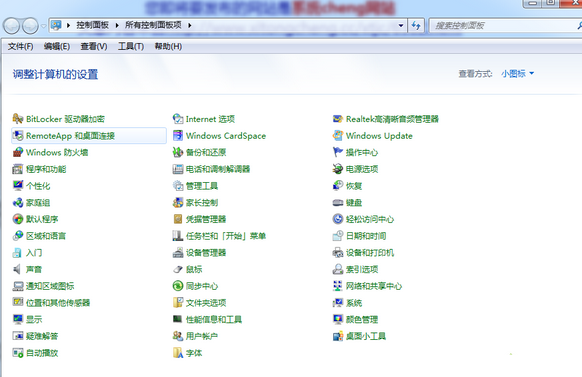
Task: Click the Forward navigation button
Action: click(x=30, y=26)
